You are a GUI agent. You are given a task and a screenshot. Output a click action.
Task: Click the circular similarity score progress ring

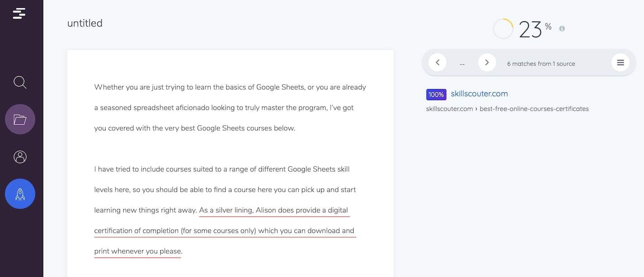[x=503, y=29]
